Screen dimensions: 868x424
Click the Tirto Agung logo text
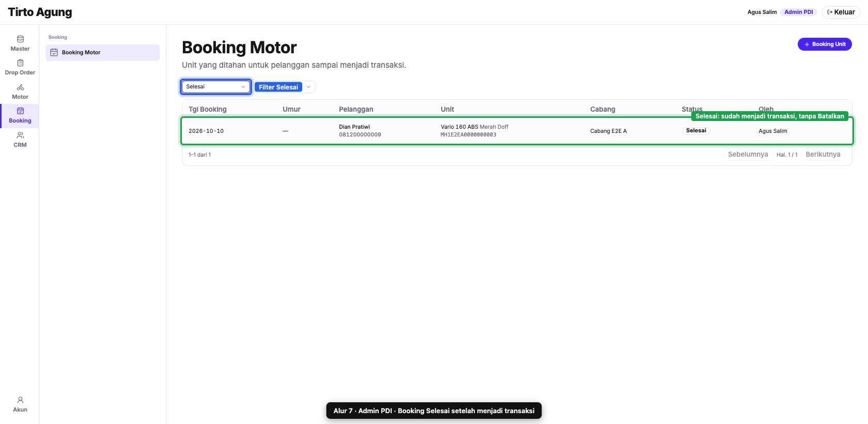tap(40, 12)
